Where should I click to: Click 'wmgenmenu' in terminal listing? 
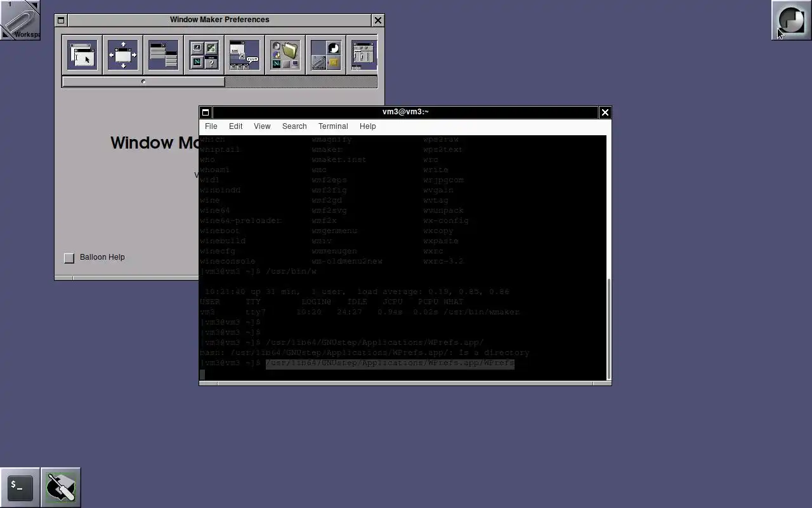pyautogui.click(x=334, y=231)
